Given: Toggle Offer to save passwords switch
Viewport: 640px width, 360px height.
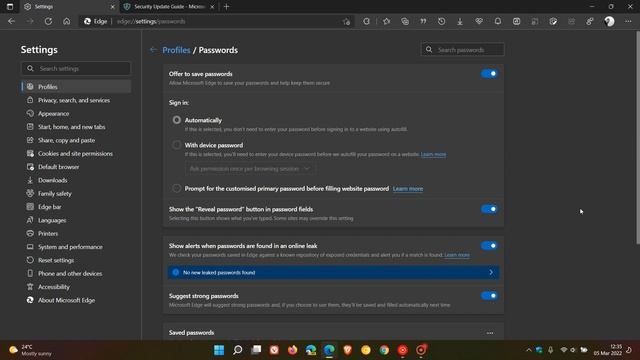Looking at the screenshot, I should [489, 74].
